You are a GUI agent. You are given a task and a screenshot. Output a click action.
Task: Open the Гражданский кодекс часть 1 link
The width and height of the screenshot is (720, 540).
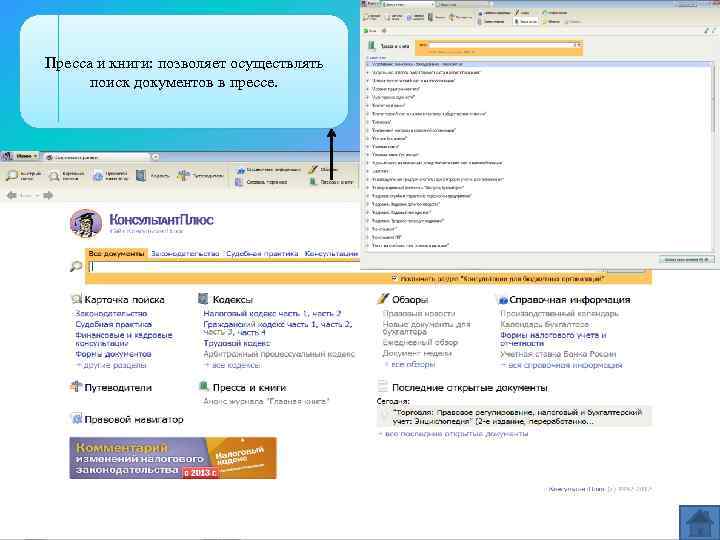[260, 325]
